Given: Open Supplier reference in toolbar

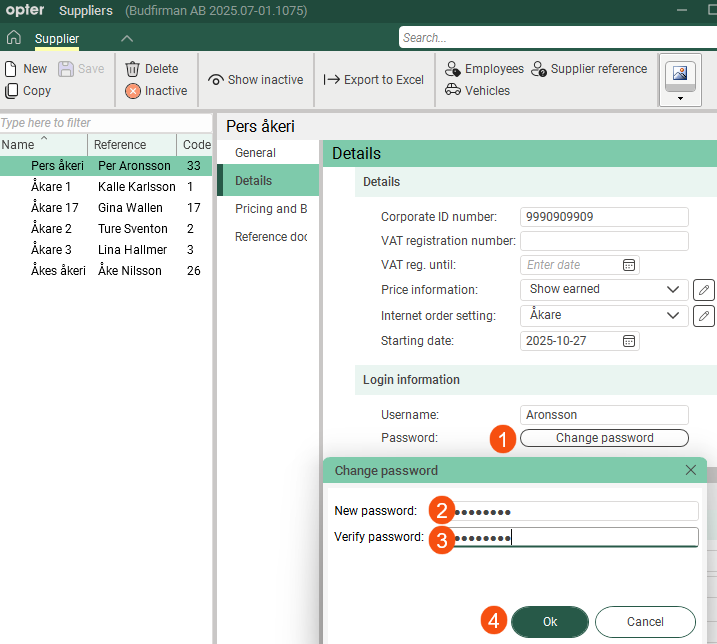Looking at the screenshot, I should (x=589, y=69).
